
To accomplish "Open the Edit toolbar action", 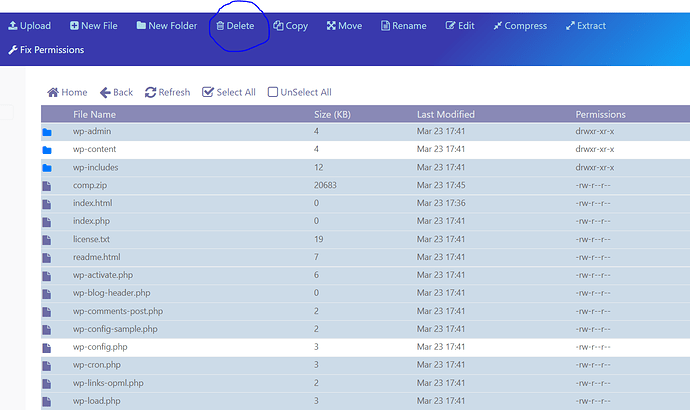I will click(x=460, y=26).
